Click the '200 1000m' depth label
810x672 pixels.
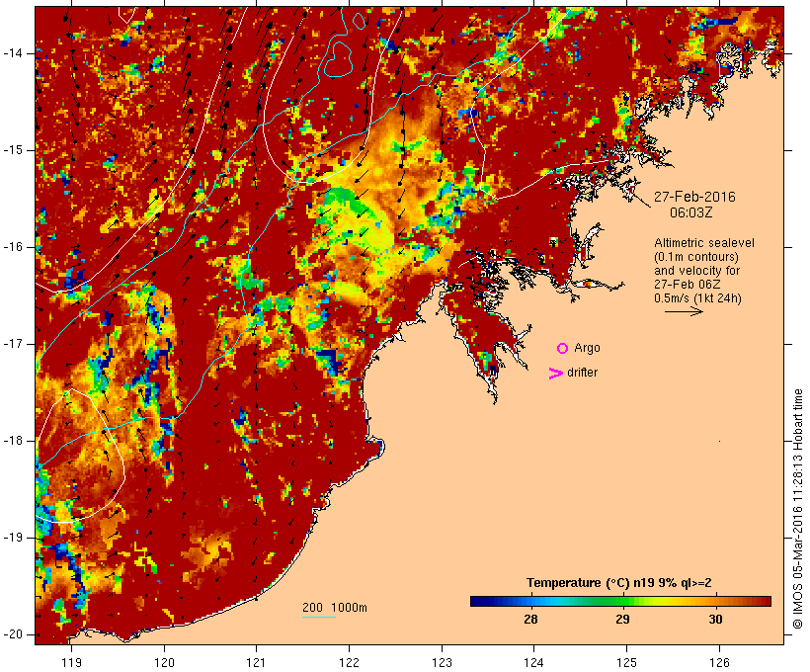pos(335,608)
